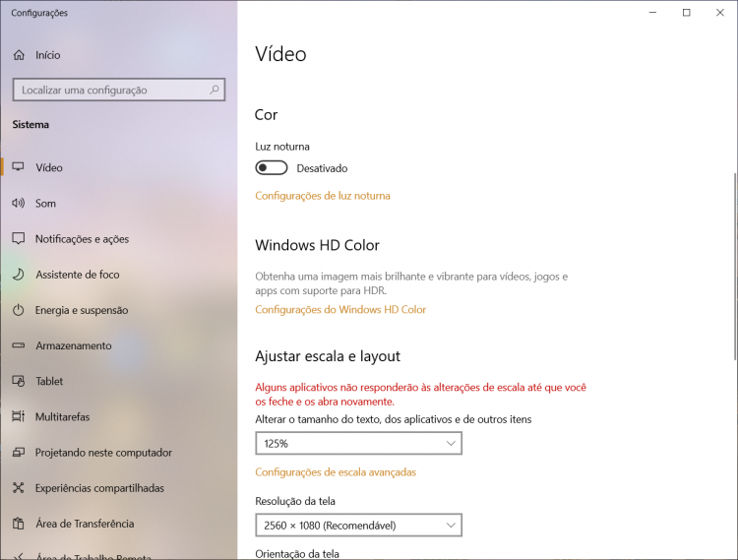
Task: Click the Som speaker icon
Action: [19, 203]
